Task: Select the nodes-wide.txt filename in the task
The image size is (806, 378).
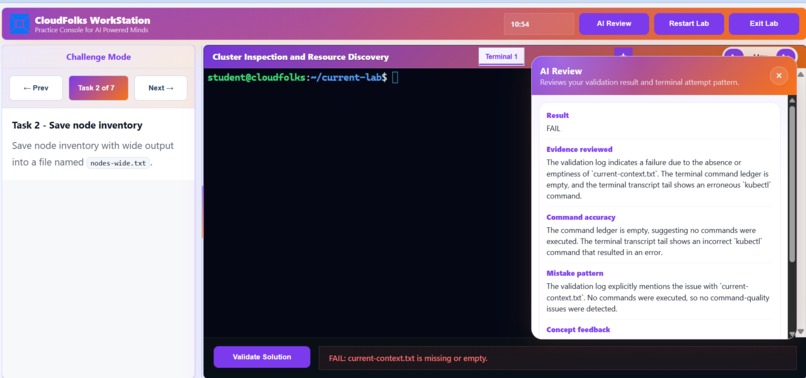Action: (118, 163)
